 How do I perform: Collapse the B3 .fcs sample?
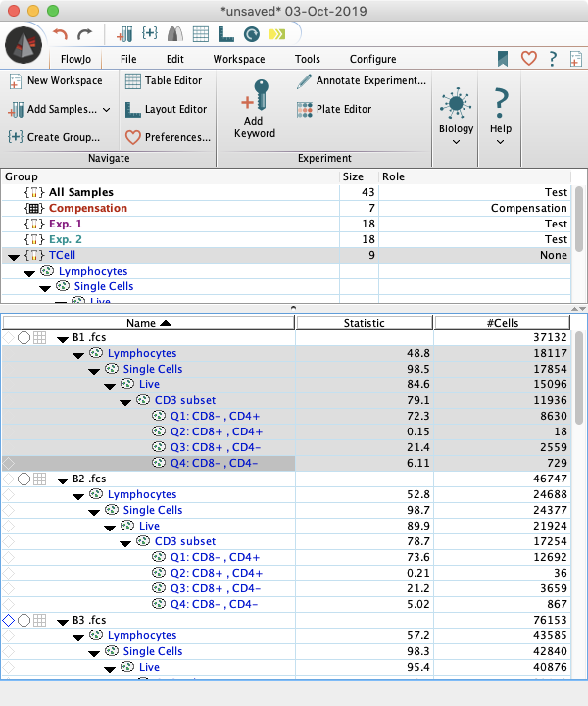point(63,623)
